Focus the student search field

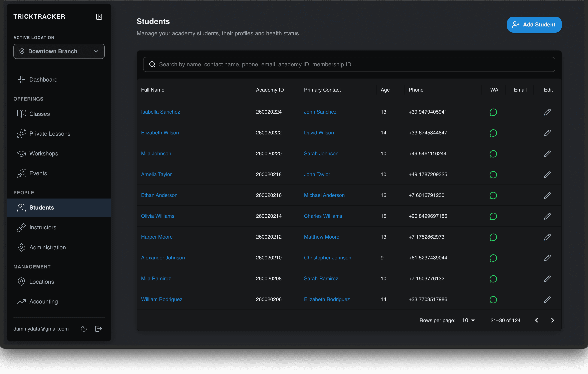click(349, 65)
